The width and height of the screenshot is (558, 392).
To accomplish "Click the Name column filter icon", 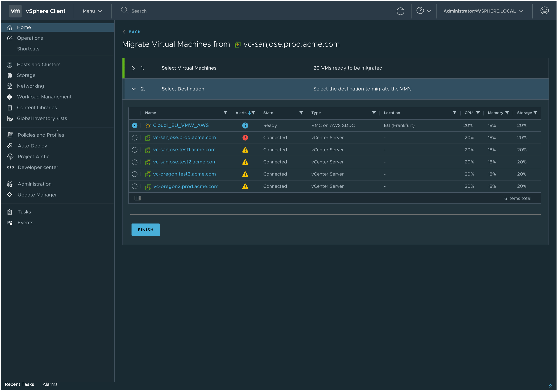I will [x=225, y=113].
